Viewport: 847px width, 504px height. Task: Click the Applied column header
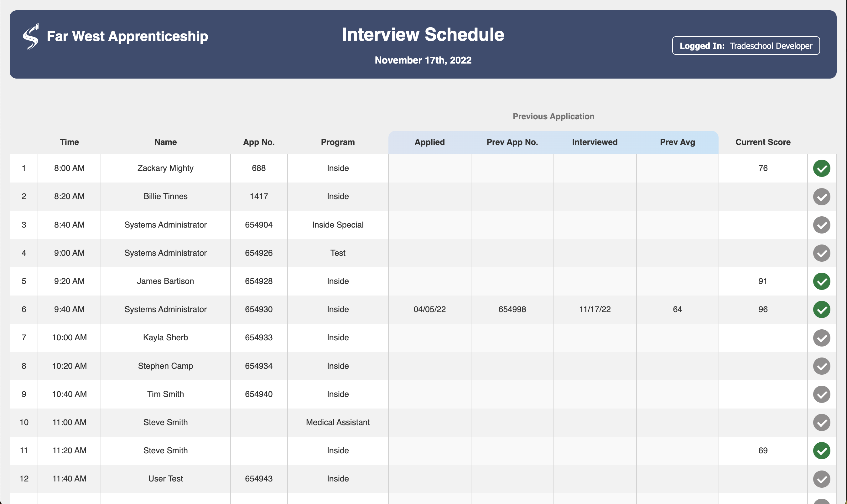coord(429,142)
